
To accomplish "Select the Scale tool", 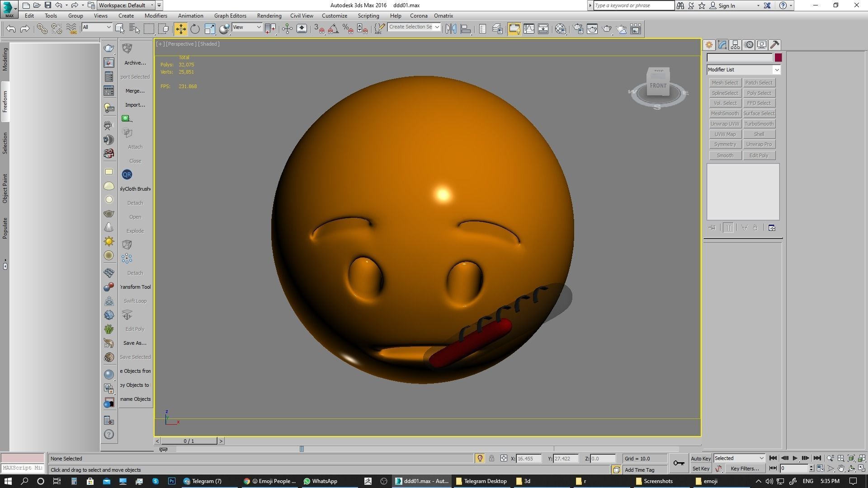I will click(x=210, y=29).
